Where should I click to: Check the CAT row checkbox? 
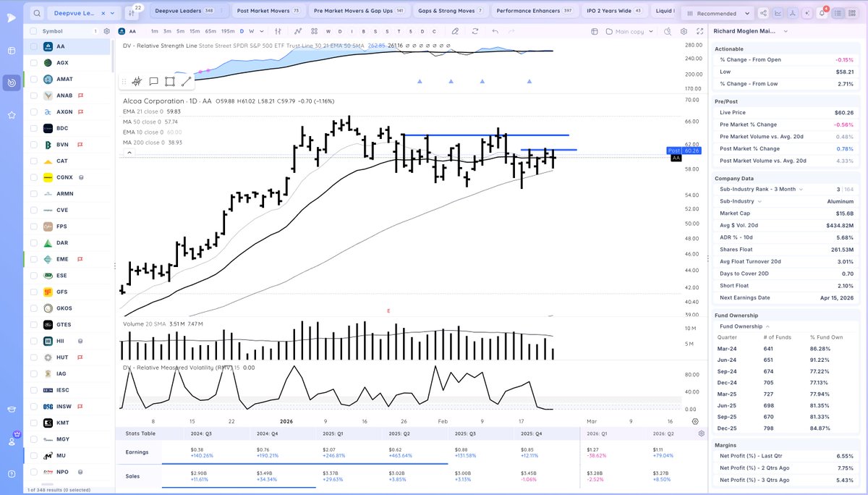(x=33, y=161)
